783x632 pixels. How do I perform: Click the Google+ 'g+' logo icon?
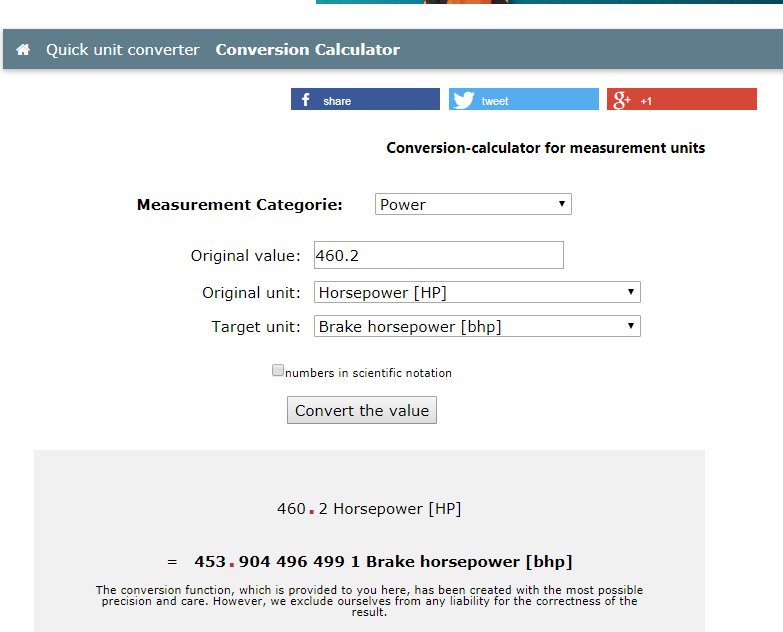point(622,100)
